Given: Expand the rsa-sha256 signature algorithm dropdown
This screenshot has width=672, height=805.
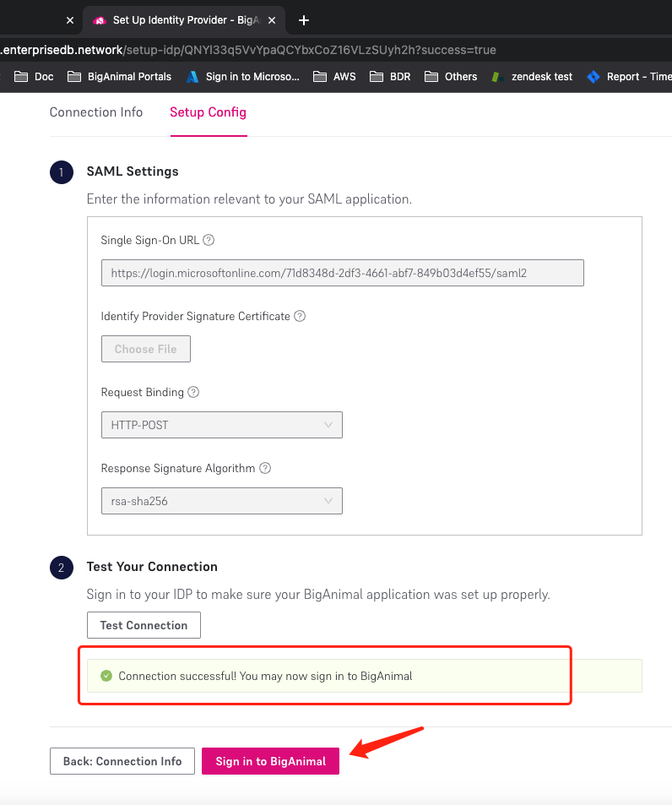Looking at the screenshot, I should click(221, 501).
